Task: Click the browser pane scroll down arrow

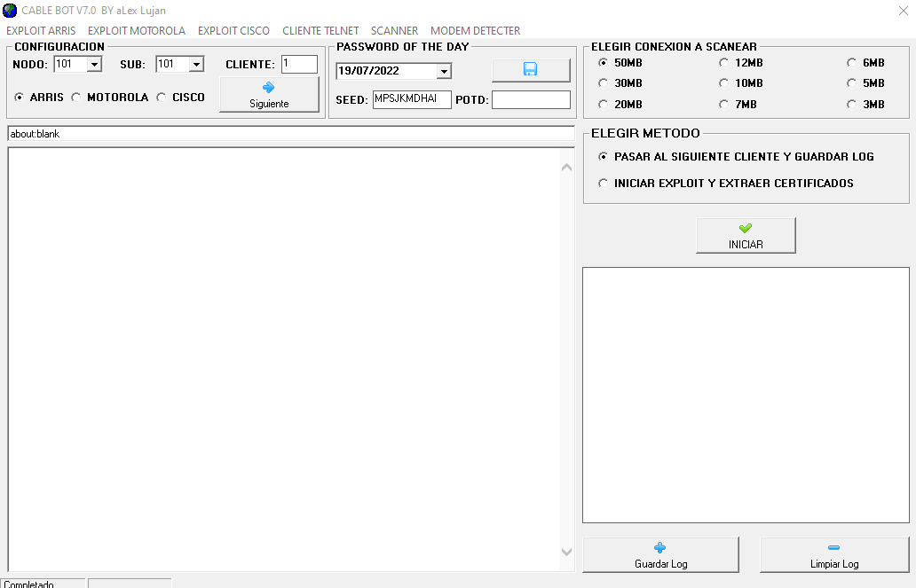Action: click(x=566, y=552)
